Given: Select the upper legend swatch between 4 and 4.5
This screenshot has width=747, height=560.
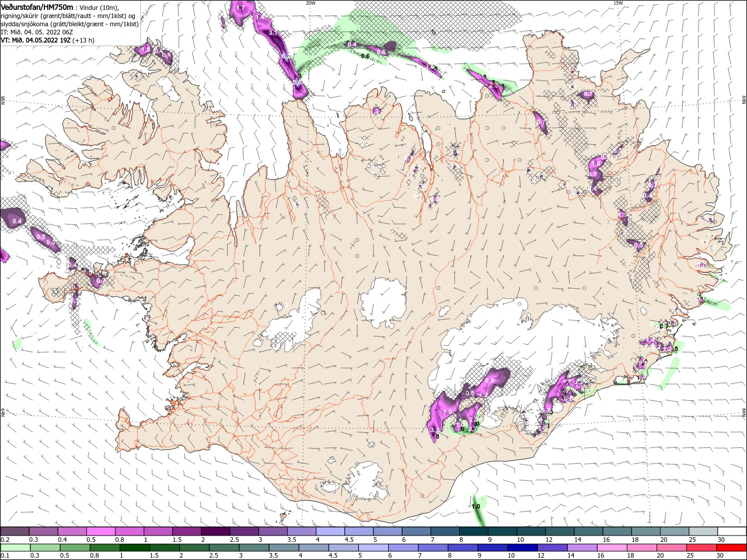Looking at the screenshot, I should tap(330, 531).
